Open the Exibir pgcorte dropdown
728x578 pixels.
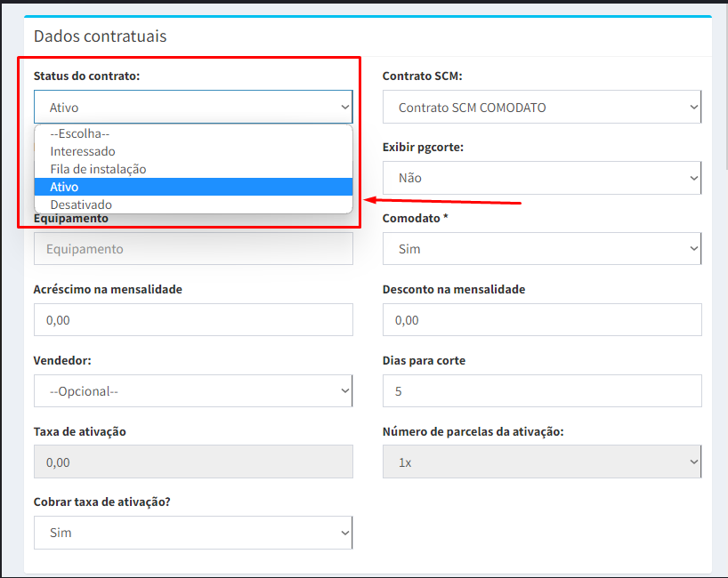[x=541, y=178]
